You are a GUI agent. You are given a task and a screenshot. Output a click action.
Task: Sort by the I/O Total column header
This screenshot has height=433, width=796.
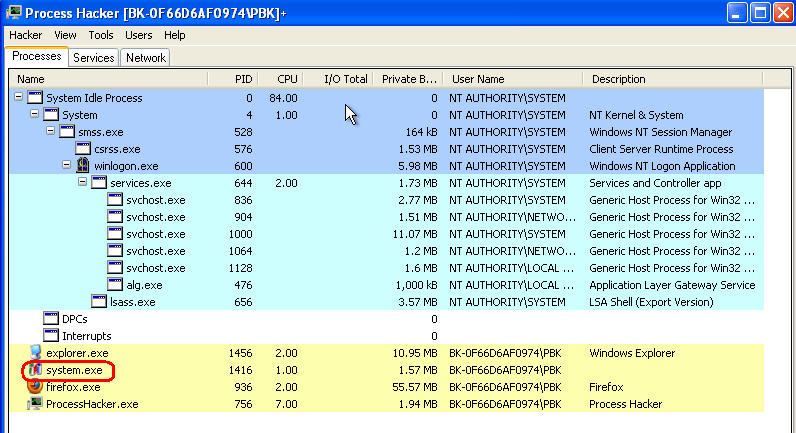(x=338, y=79)
